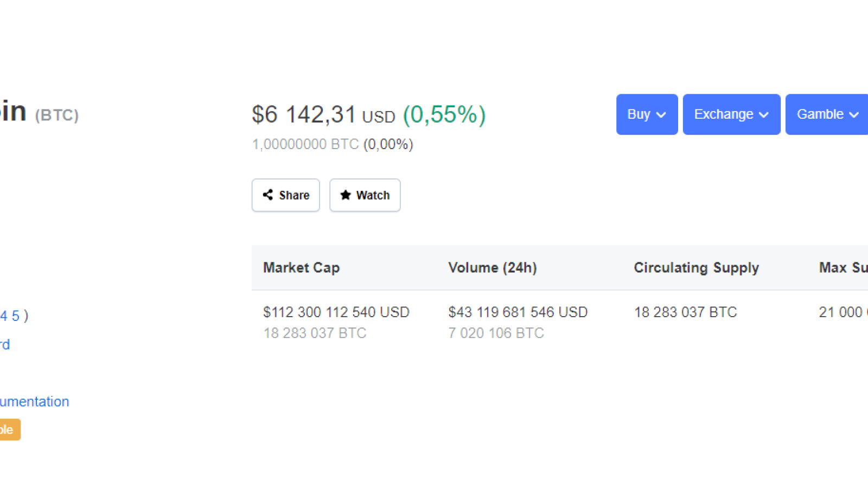
Task: Click the Volume (24h) column header
Action: [493, 268]
